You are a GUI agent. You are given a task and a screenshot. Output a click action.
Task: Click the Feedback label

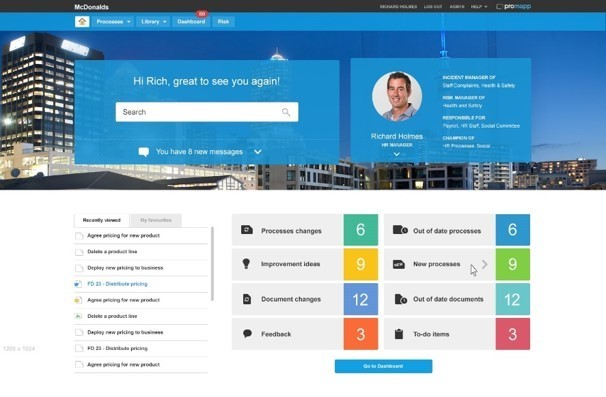(276, 334)
